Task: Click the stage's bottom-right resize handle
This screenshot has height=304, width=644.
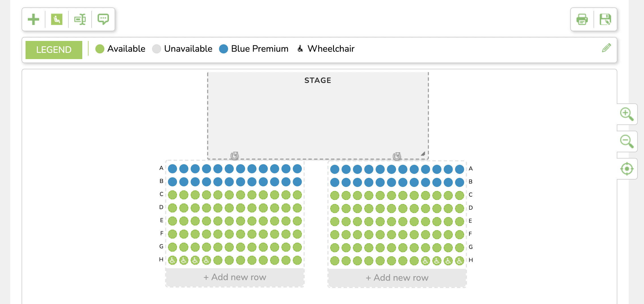Action: [x=423, y=154]
